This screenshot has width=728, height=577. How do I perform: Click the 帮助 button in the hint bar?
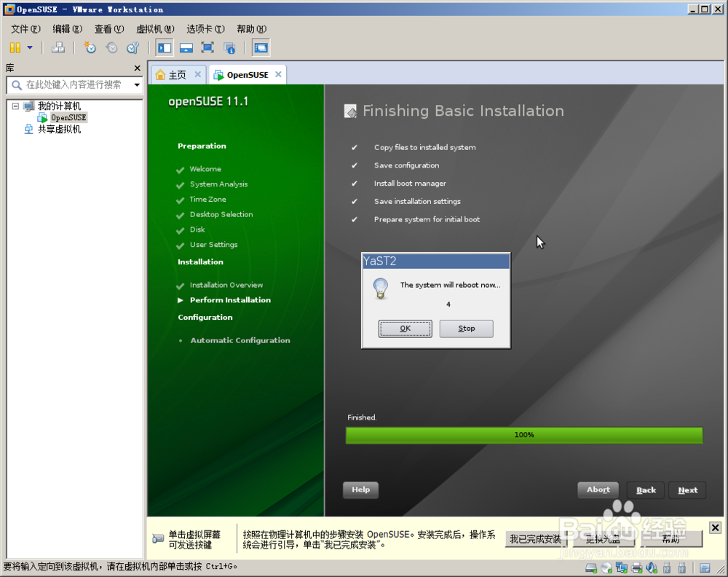click(671, 539)
